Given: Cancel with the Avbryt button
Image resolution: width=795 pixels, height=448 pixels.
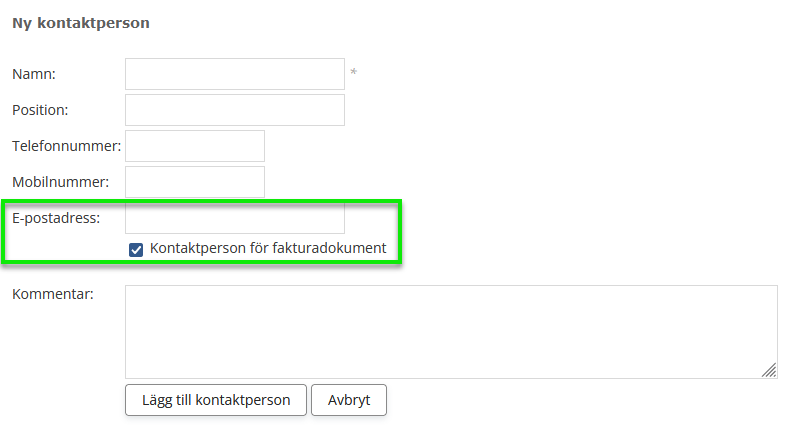Looking at the screenshot, I should pyautogui.click(x=348, y=400).
